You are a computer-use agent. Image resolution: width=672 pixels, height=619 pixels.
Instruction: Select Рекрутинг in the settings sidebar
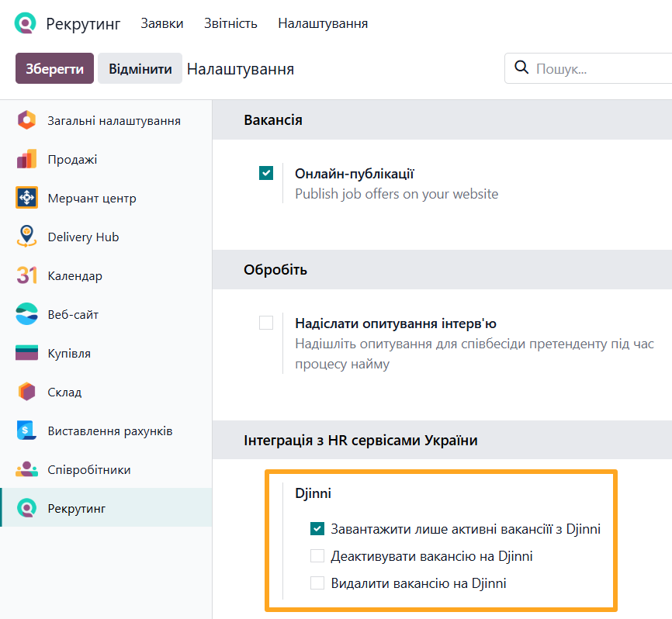click(x=106, y=508)
